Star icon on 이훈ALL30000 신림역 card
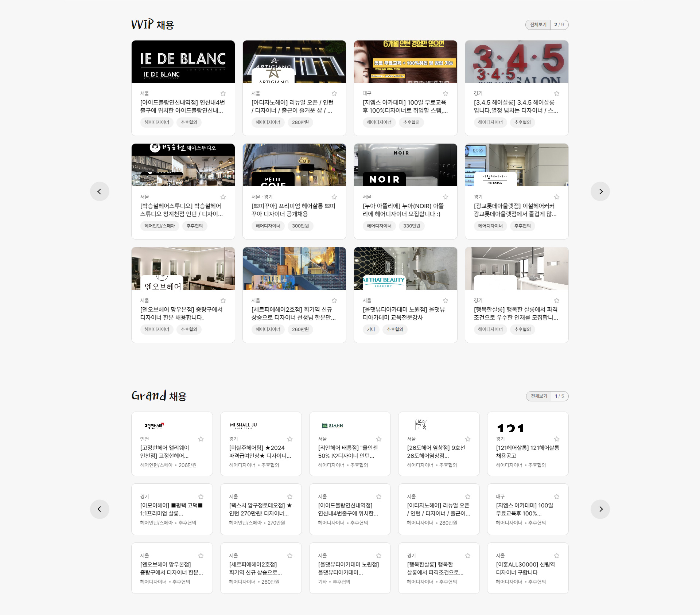 (557, 556)
